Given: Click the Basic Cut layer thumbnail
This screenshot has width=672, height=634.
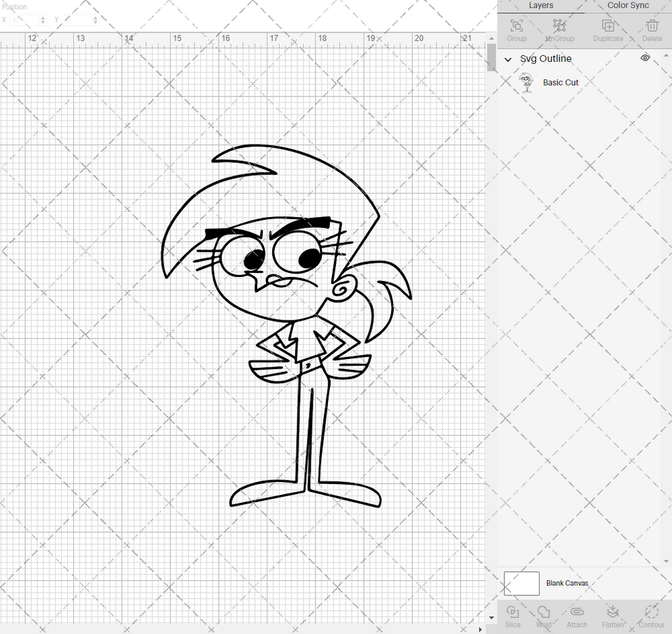Looking at the screenshot, I should [526, 82].
